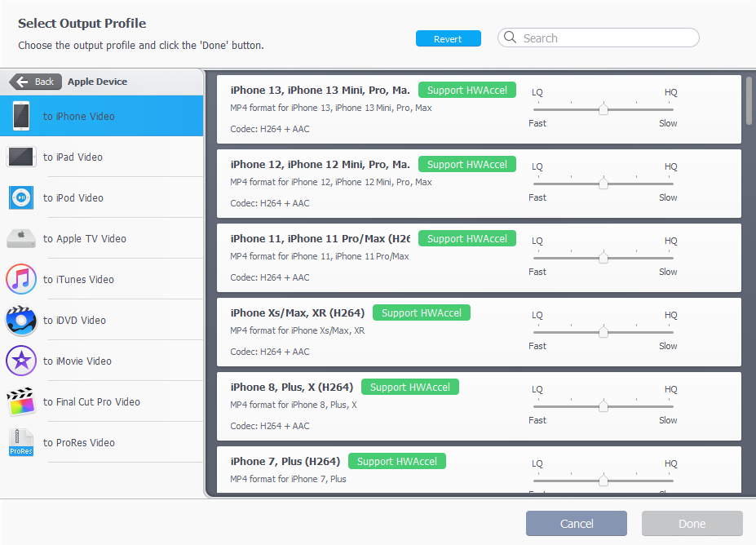Click the iPhone 13 quality slider handle
756x545 pixels.
[603, 109]
